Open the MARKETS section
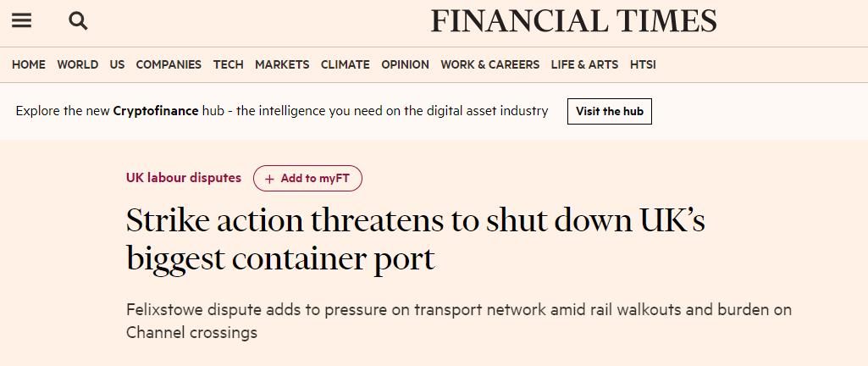 click(x=282, y=64)
